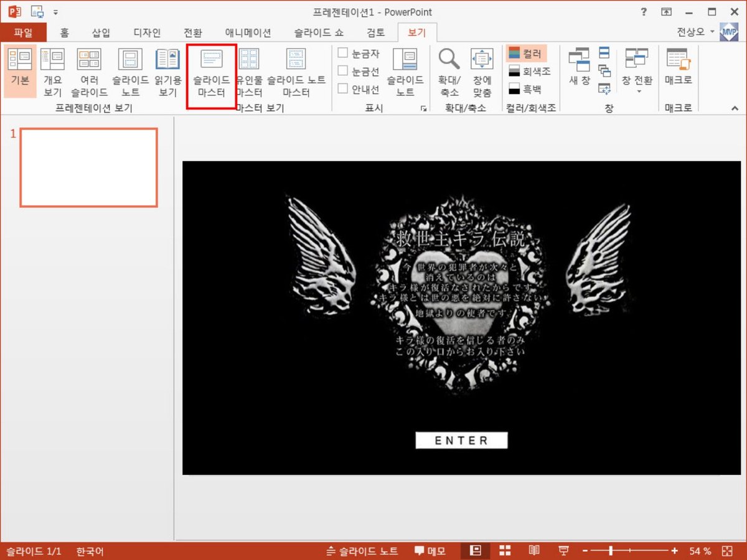Screen dimensions: 747x560
Task: Switch to reading view in status bar
Action: tap(534, 551)
